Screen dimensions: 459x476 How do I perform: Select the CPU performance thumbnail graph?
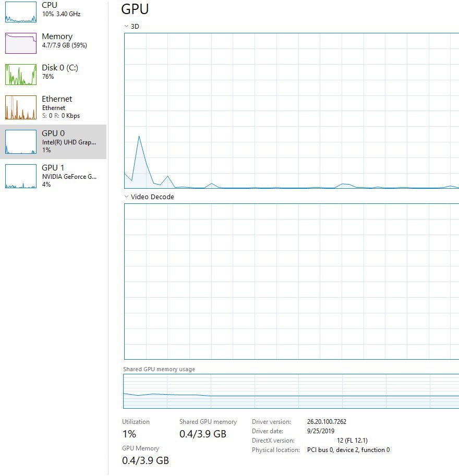(21, 12)
